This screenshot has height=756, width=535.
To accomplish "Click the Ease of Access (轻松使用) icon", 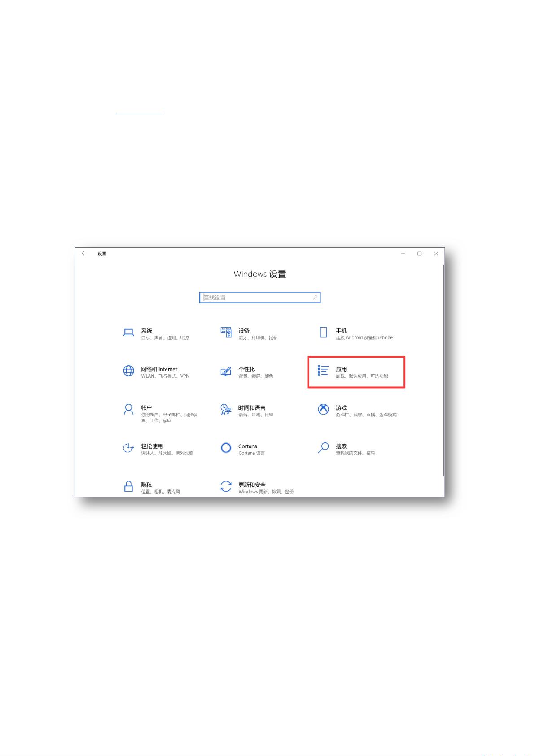I will tap(129, 448).
